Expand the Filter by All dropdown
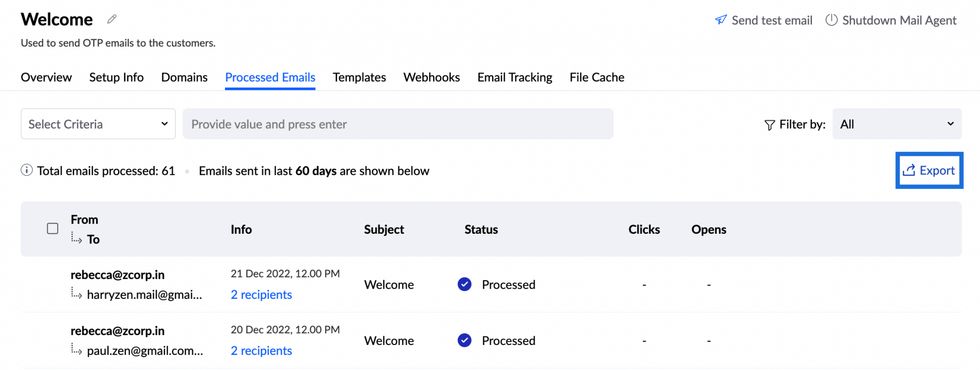The width and height of the screenshot is (980, 370). pyautogui.click(x=896, y=124)
